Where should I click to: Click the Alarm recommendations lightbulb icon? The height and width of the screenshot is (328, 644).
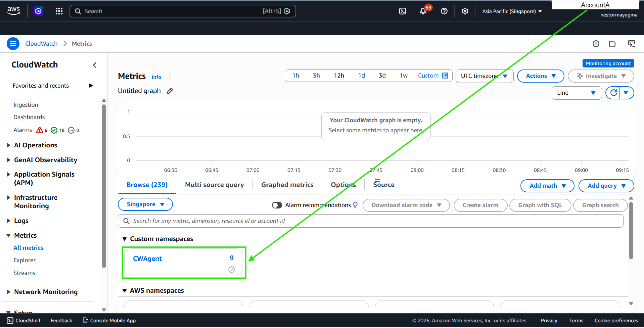[355, 205]
